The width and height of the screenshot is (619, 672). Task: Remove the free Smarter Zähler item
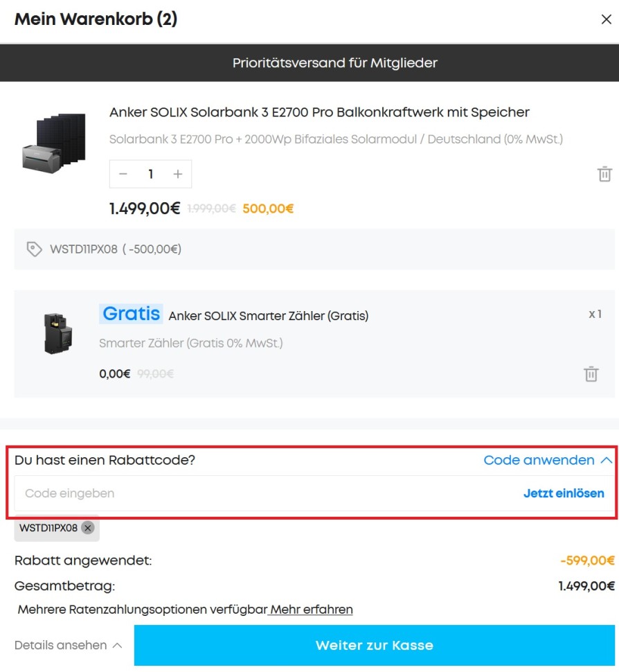click(x=591, y=374)
